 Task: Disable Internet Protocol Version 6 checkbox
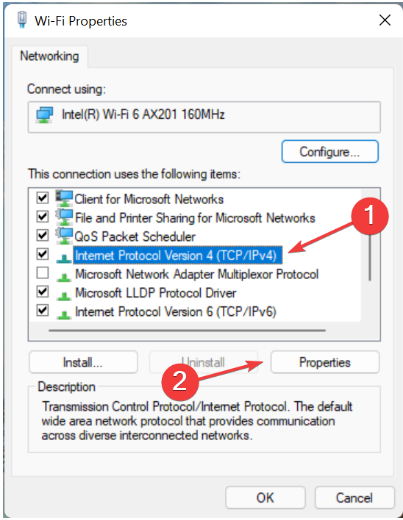tap(43, 310)
